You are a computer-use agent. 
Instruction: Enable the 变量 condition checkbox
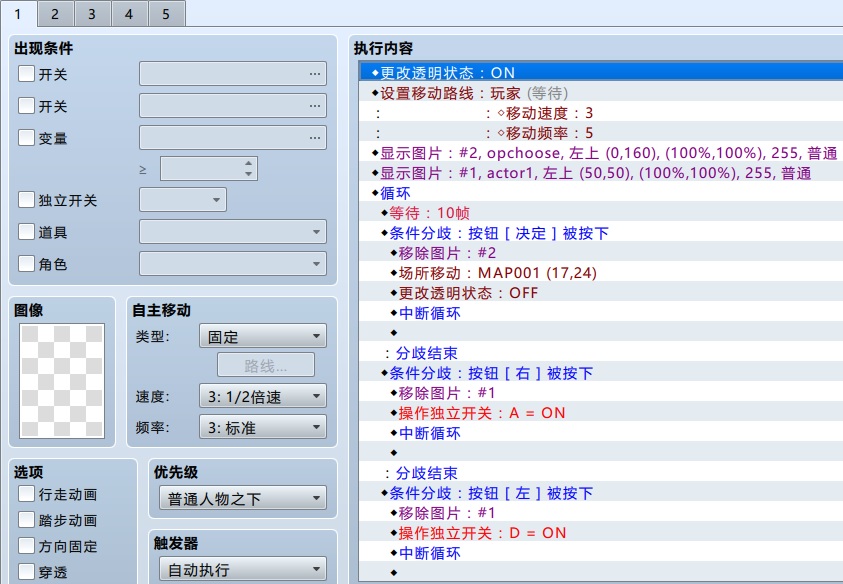26,137
